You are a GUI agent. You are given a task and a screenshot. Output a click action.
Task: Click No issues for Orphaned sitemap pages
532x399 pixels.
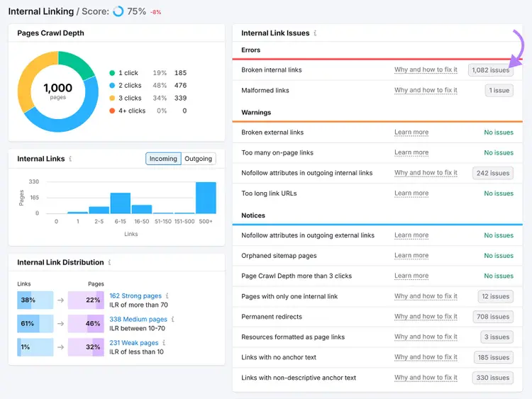(499, 256)
